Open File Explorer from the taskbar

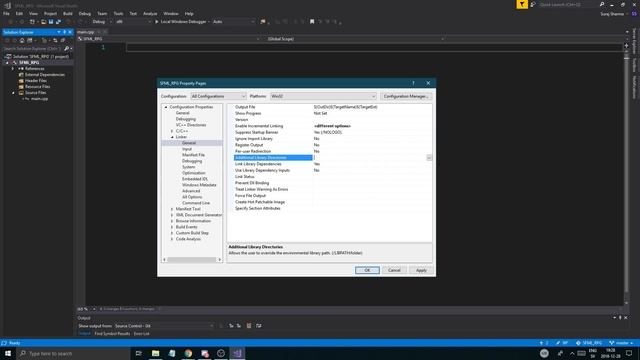click(x=156, y=353)
